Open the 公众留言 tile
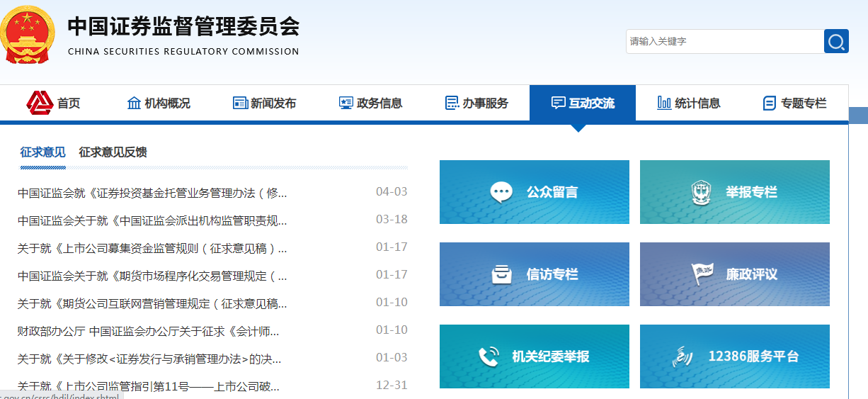Viewport: 868px width, 399px height. (x=535, y=192)
